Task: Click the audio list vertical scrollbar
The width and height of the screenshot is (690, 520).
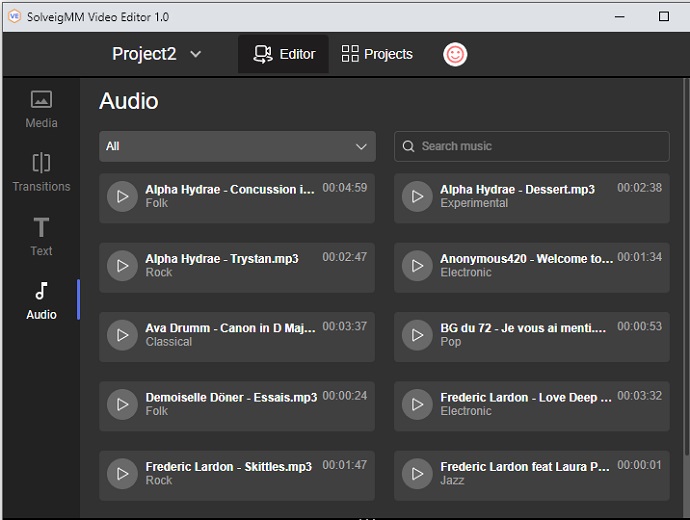Action: point(686,267)
